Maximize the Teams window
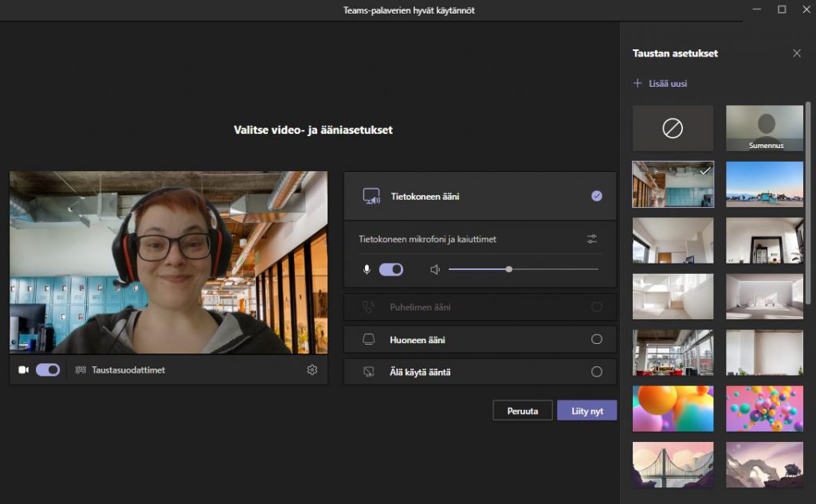Viewport: 816px width, 504px height. pos(782,10)
